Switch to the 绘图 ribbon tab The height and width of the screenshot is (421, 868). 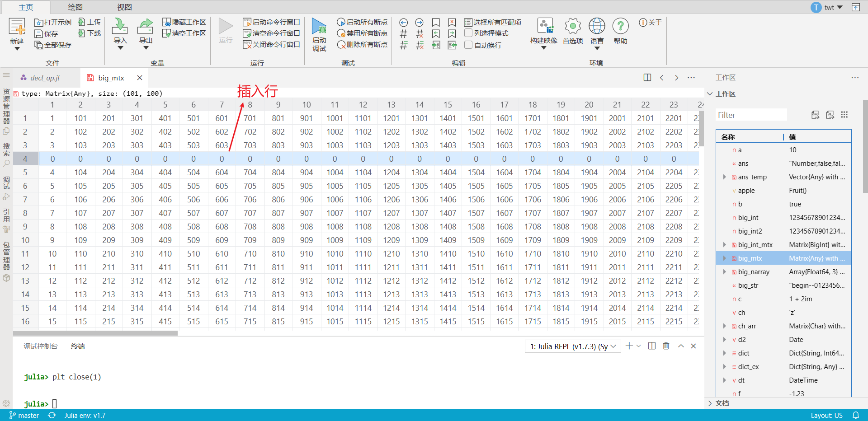coord(75,7)
